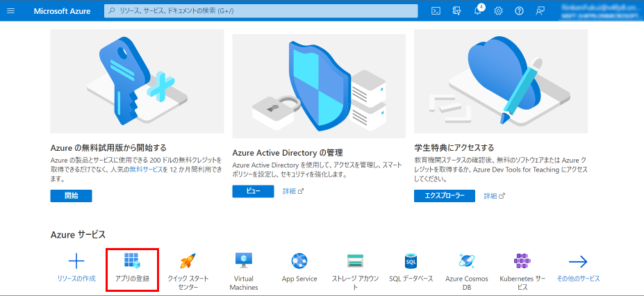
Task: Open the help question mark icon
Action: (519, 11)
